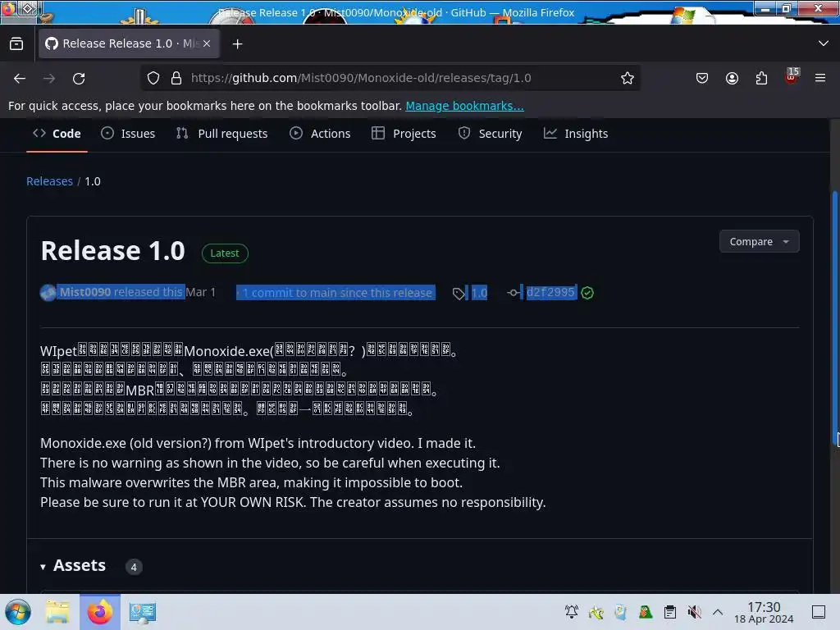Switch to the Projects tab
840x630 pixels.
click(404, 134)
